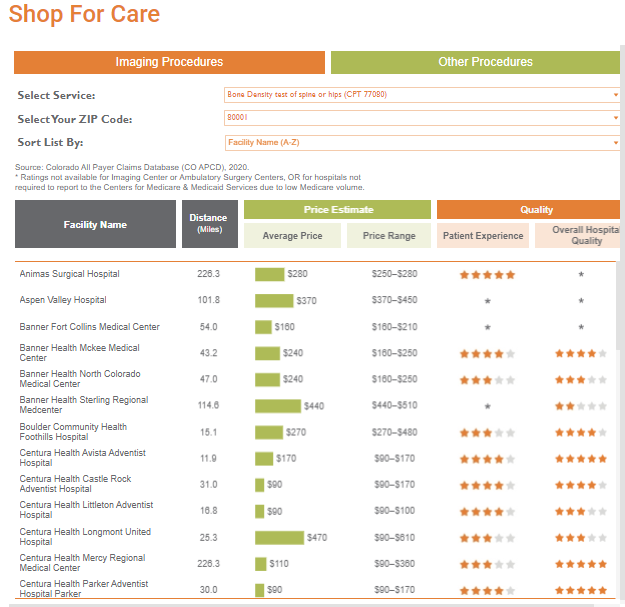This screenshot has height=607, width=625.
Task: Click Parker Adventist patient experience stars
Action: click(x=487, y=591)
